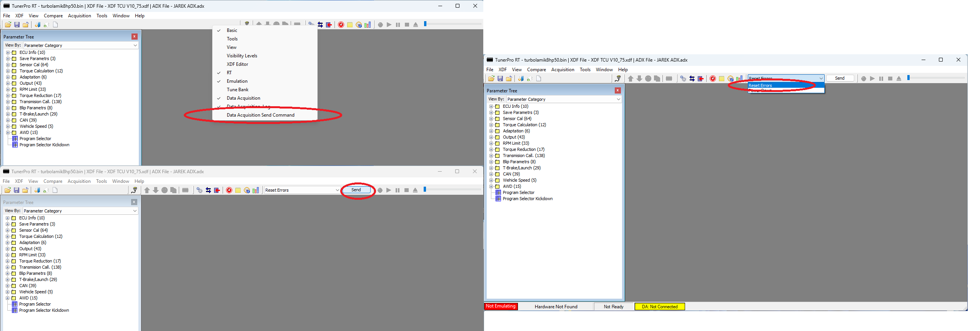980x331 pixels.
Task: Click red gauge icon in window with circled Send
Action: (x=229, y=190)
